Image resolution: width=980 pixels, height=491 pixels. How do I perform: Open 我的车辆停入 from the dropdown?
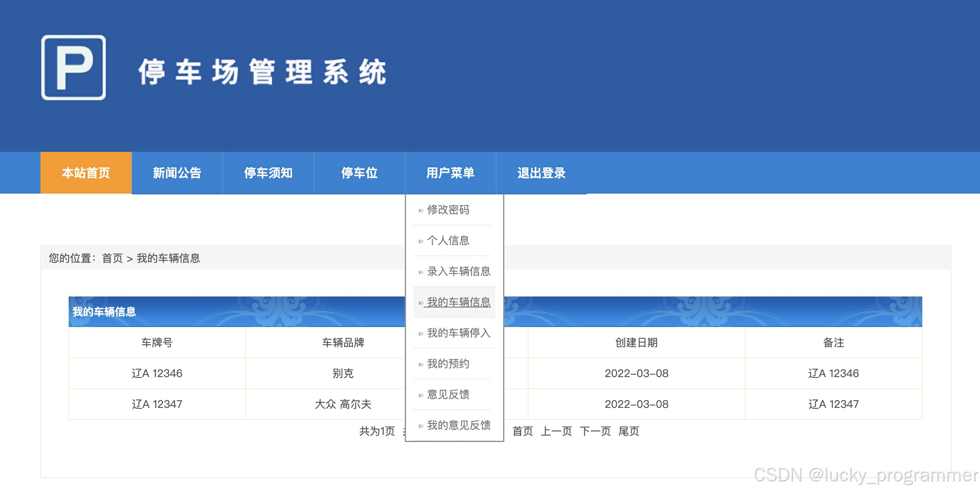point(458,333)
